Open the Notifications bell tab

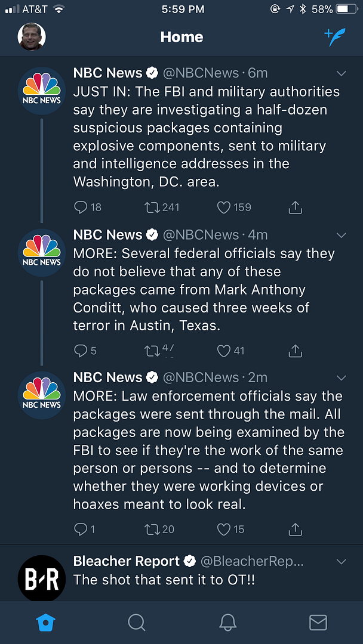pyautogui.click(x=227, y=623)
